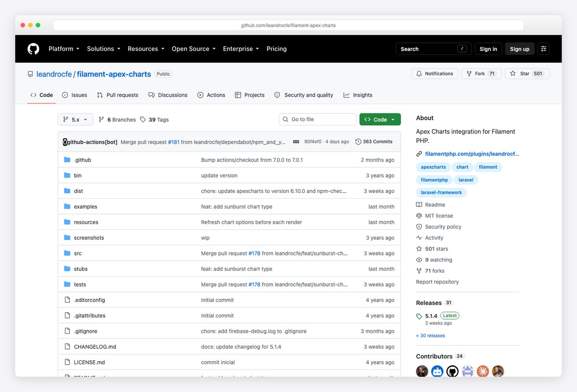This screenshot has width=577, height=392.
Task: Click the screenshots folder icon
Action: point(67,238)
